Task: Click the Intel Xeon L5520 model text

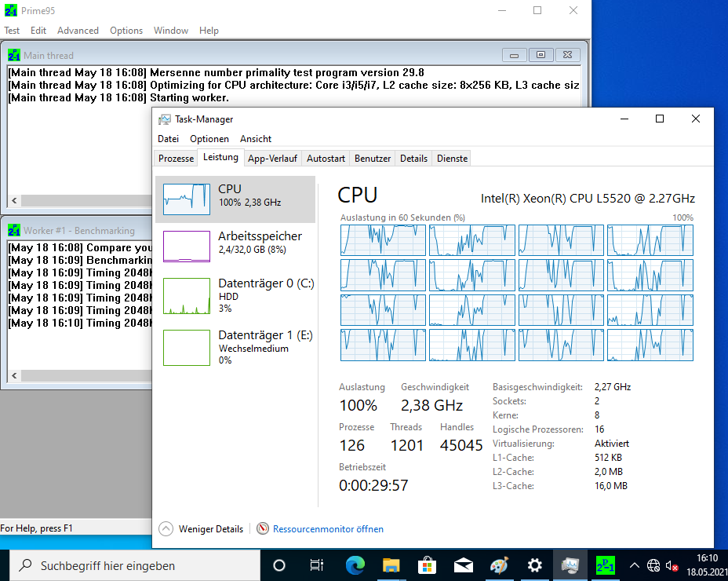Action: [x=588, y=199]
